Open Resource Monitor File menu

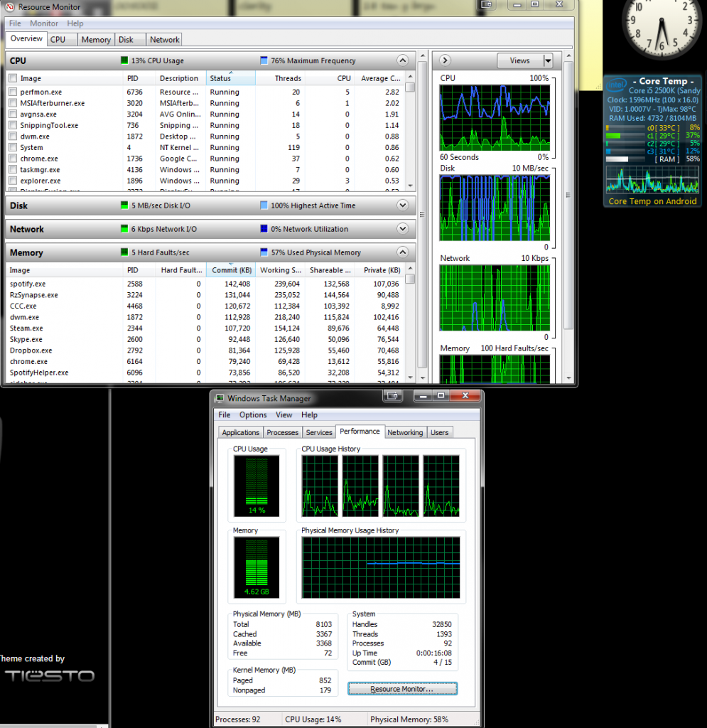15,23
